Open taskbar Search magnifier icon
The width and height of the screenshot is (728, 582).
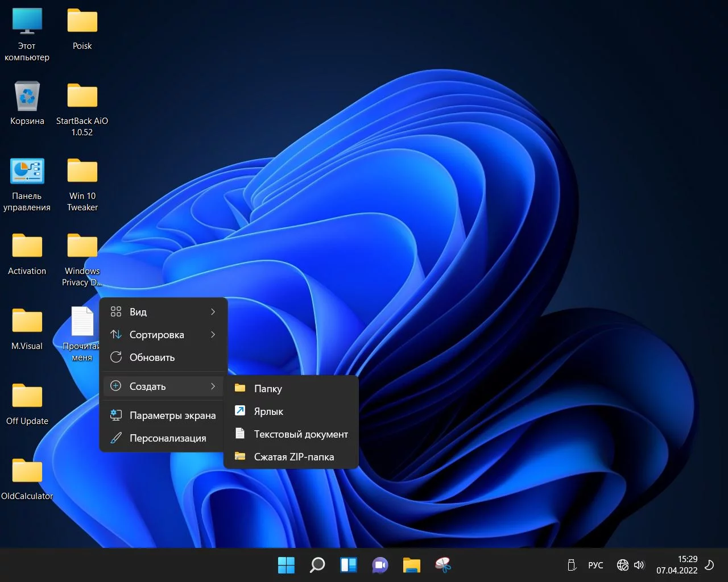coord(317,565)
